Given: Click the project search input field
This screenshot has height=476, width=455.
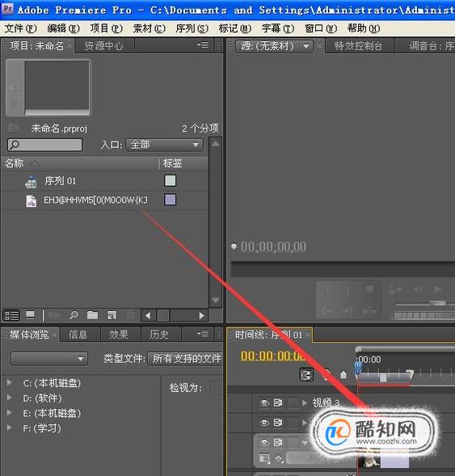Looking at the screenshot, I should coord(44,145).
